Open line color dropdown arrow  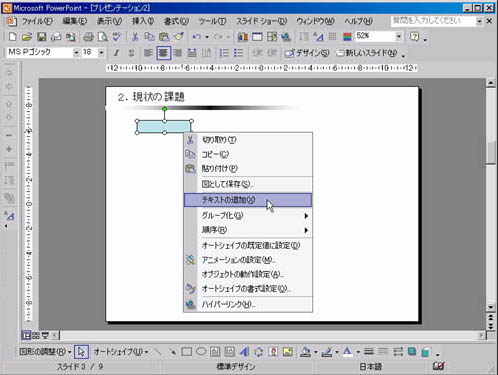point(337,352)
